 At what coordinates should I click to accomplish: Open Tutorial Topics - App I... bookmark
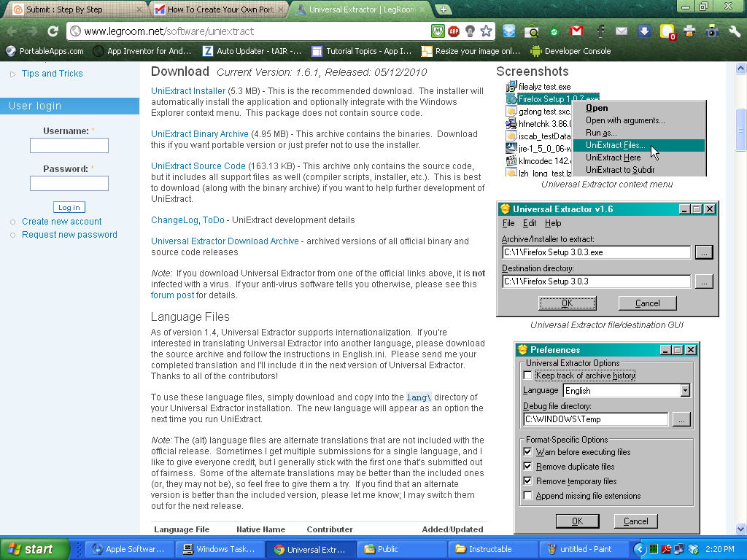click(x=361, y=51)
